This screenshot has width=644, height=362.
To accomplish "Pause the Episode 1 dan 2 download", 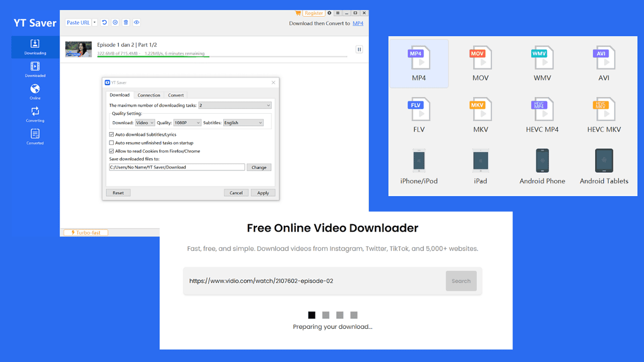I will (x=359, y=49).
